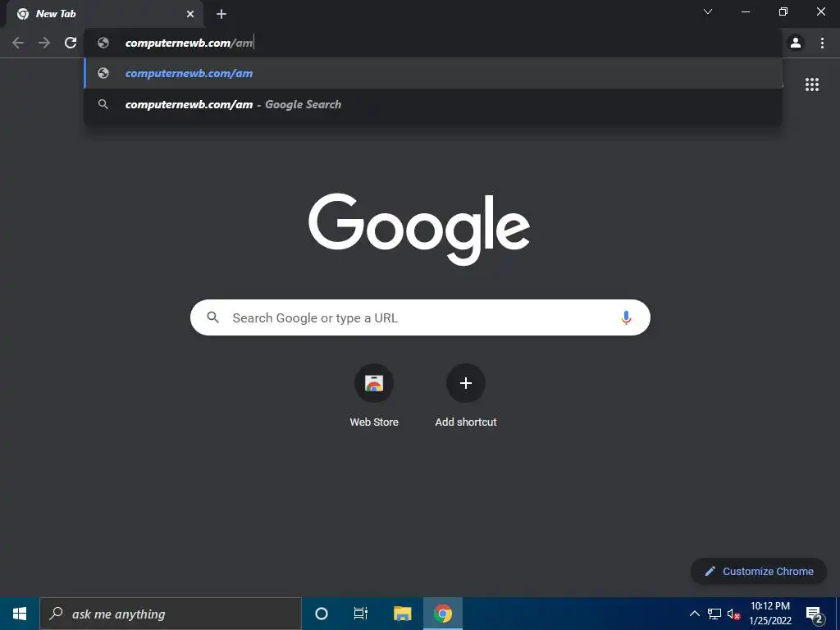
Task: Click the browser forward arrow
Action: tap(44, 43)
